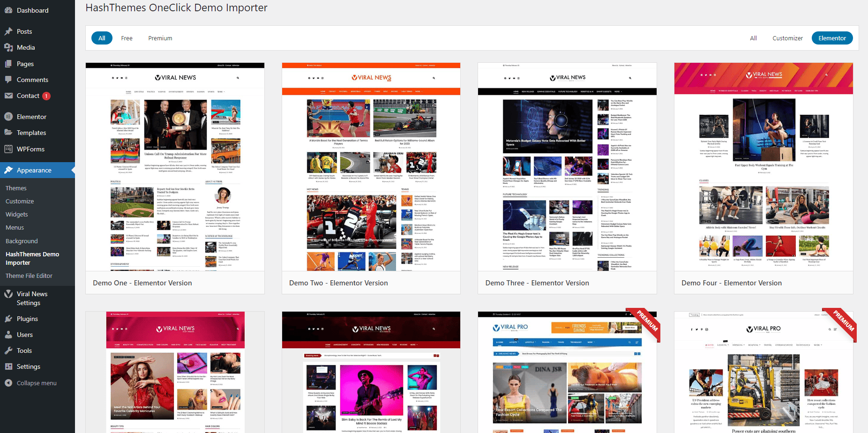Screen dimensions: 868x433
Task: Click the Viral News Settings logo icon
Action: [x=8, y=294]
